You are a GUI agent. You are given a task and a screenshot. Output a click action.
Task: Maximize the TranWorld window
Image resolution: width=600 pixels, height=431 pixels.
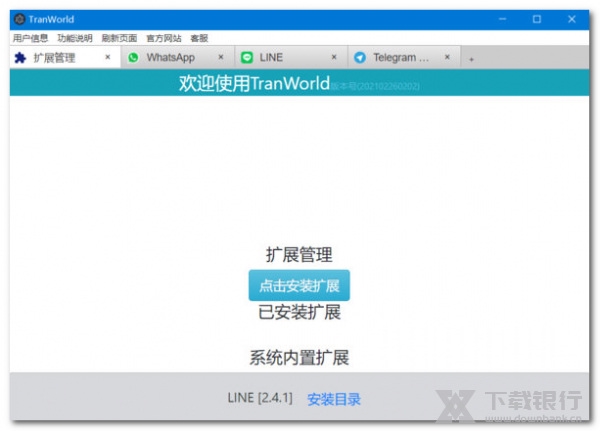coord(537,19)
